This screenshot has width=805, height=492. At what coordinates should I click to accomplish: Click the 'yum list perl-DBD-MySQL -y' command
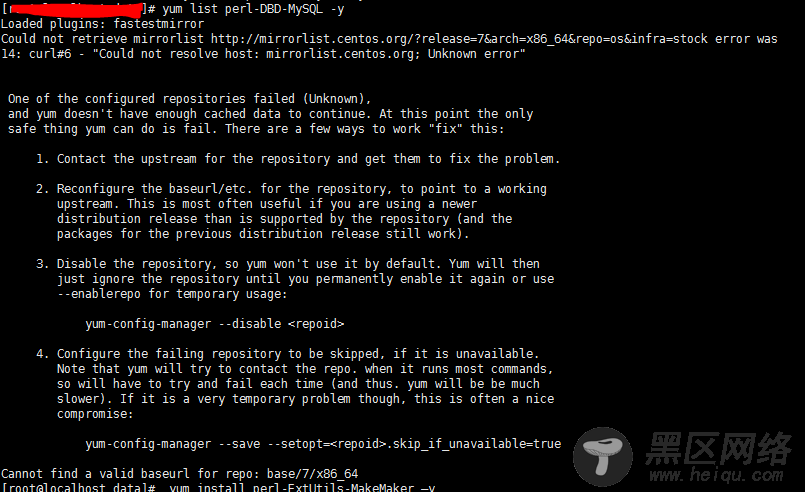[254, 9]
